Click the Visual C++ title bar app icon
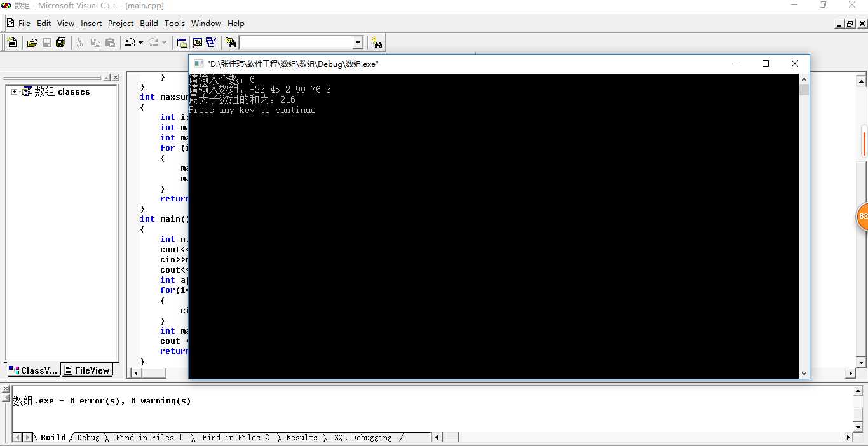Image resolution: width=868 pixels, height=446 pixels. click(x=6, y=6)
